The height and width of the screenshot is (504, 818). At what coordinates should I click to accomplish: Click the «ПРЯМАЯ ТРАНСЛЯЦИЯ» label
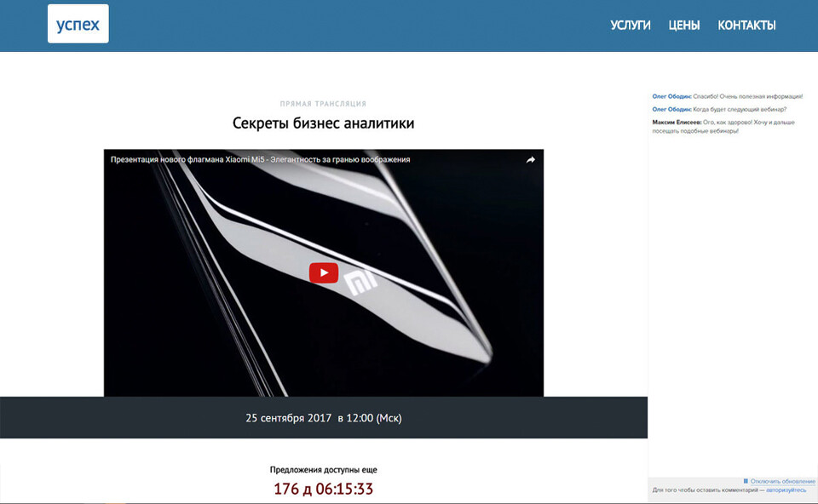323,104
